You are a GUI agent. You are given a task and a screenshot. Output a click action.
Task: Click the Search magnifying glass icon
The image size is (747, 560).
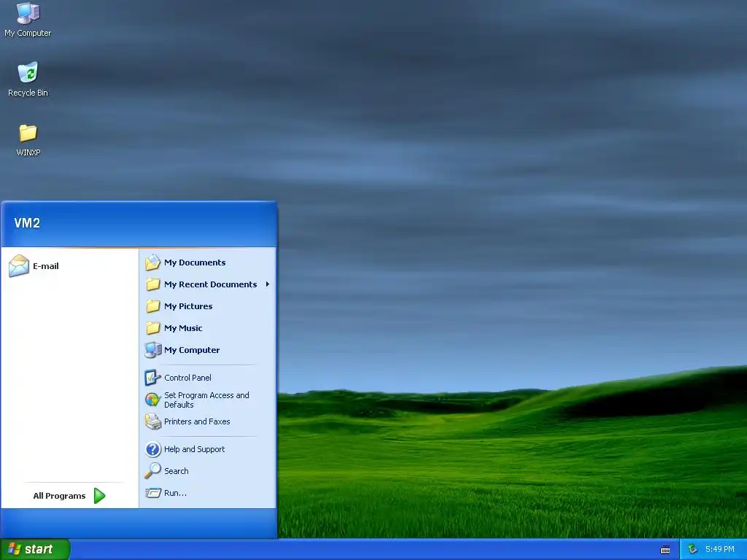coord(153,471)
